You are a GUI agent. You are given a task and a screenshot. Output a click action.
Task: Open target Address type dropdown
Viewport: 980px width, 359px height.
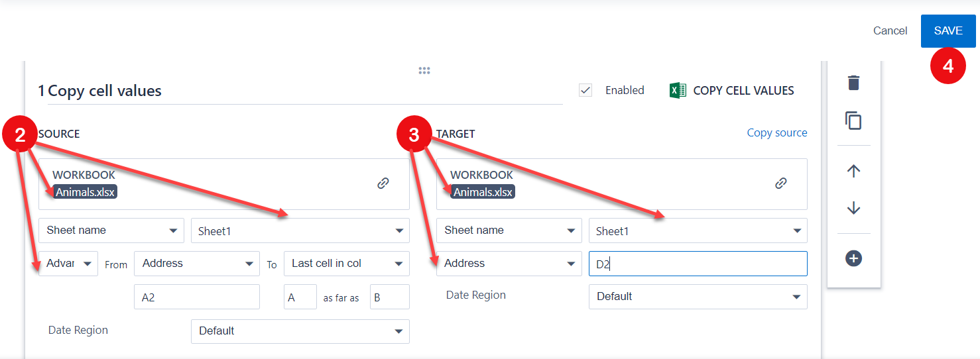(x=509, y=264)
